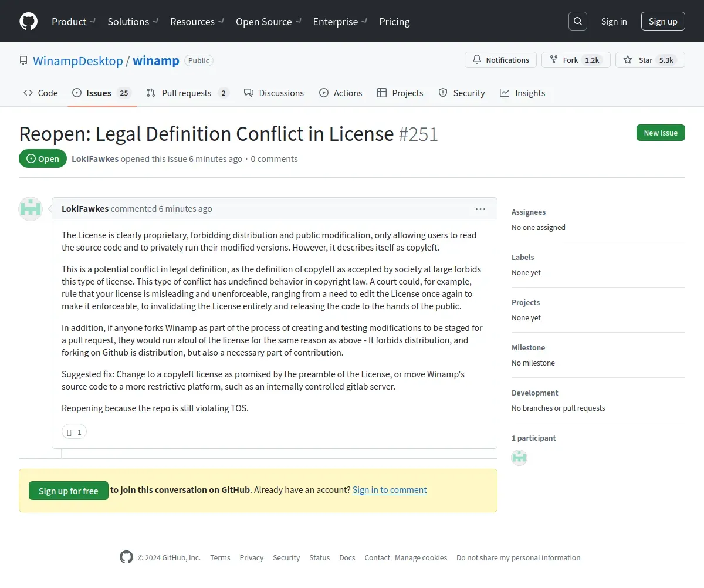
Task: Click Sign in to comment link
Action: click(x=390, y=490)
